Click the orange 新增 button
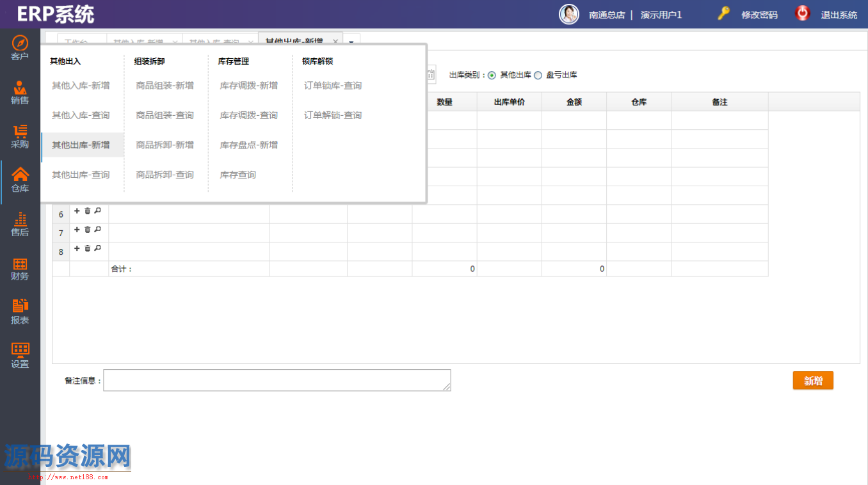 [813, 381]
